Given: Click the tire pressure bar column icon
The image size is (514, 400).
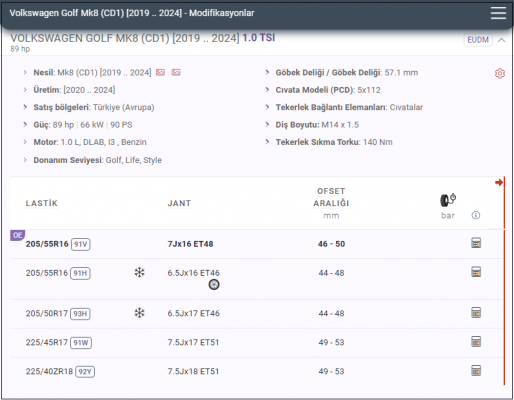Looking at the screenshot, I should 448,200.
